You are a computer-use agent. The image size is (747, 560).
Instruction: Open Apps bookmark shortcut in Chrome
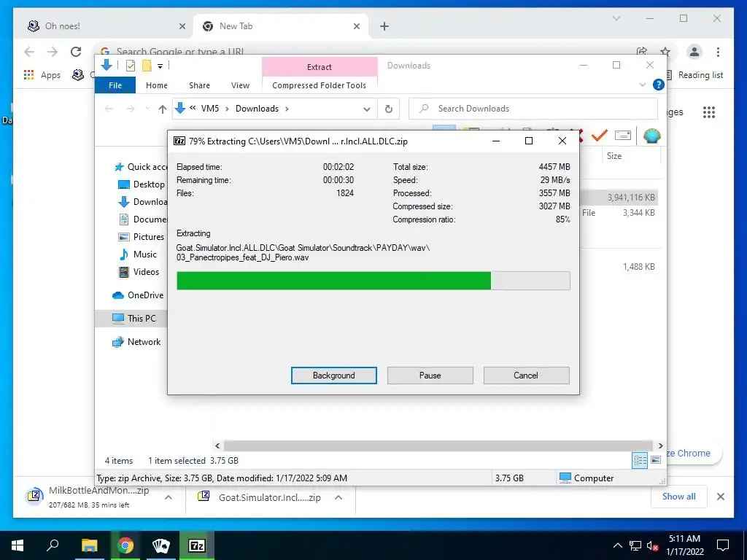pyautogui.click(x=42, y=75)
